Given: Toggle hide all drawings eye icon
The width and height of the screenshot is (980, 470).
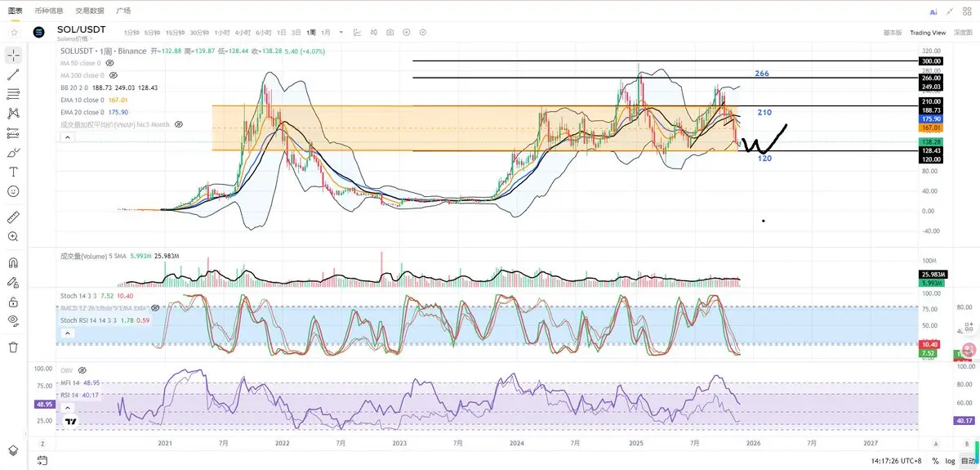Looking at the screenshot, I should point(13,321).
